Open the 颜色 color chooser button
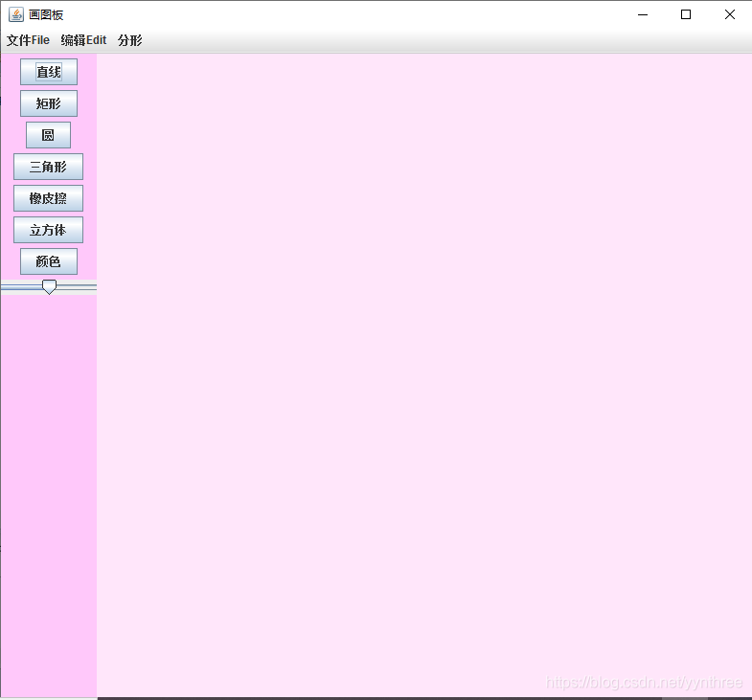This screenshot has height=700, width=752. point(49,261)
